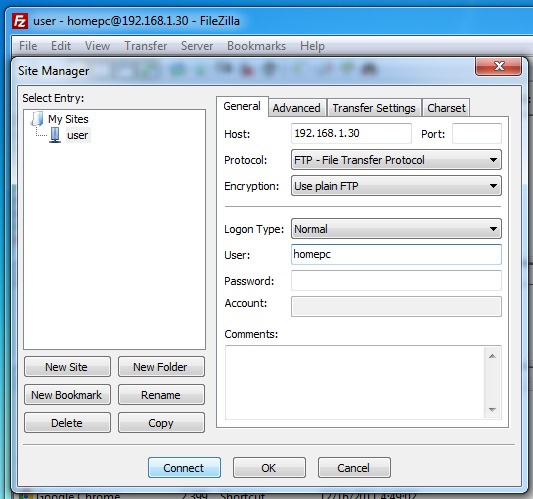Click the Host input field

click(351, 133)
